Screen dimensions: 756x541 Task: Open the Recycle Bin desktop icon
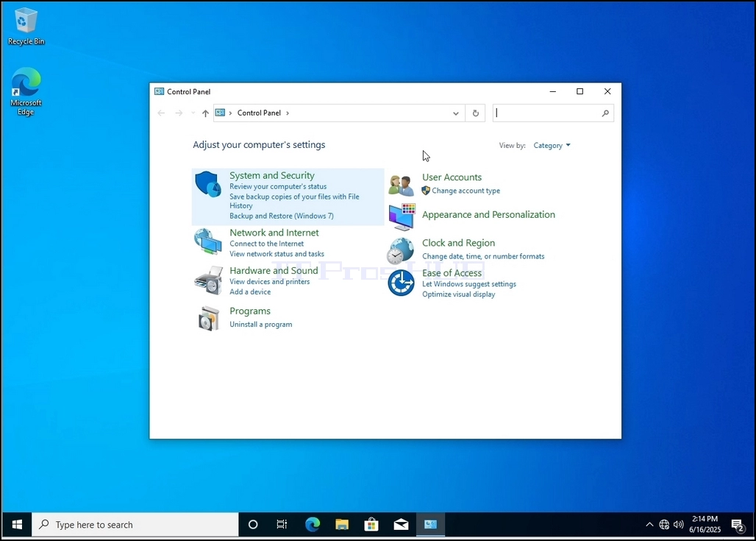click(26, 26)
